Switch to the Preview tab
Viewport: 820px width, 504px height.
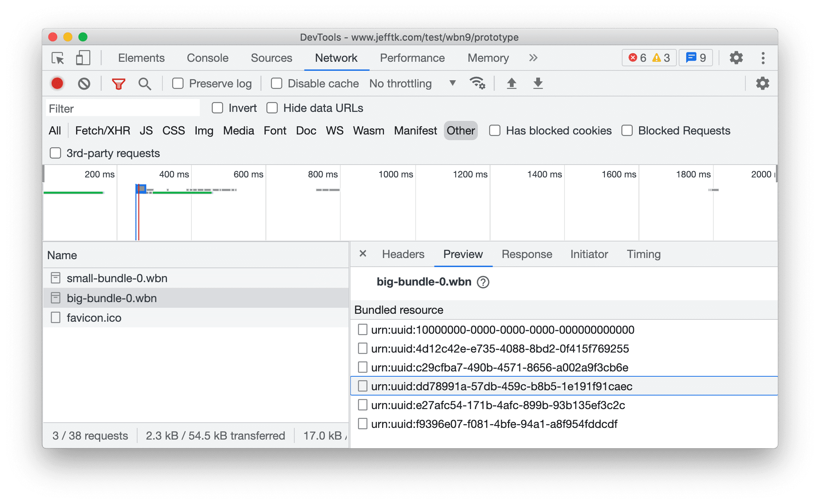tap(463, 254)
